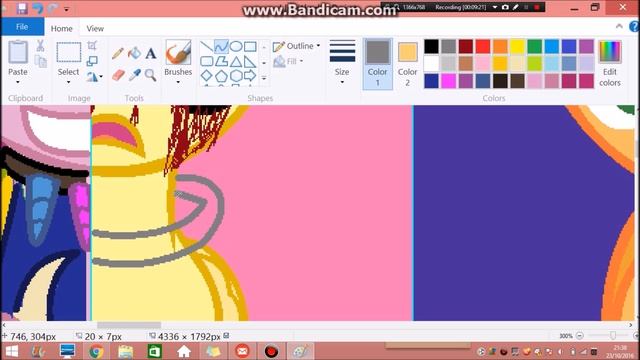This screenshot has width=640, height=360.
Task: Click the zoom slider handle
Action: (x=613, y=336)
